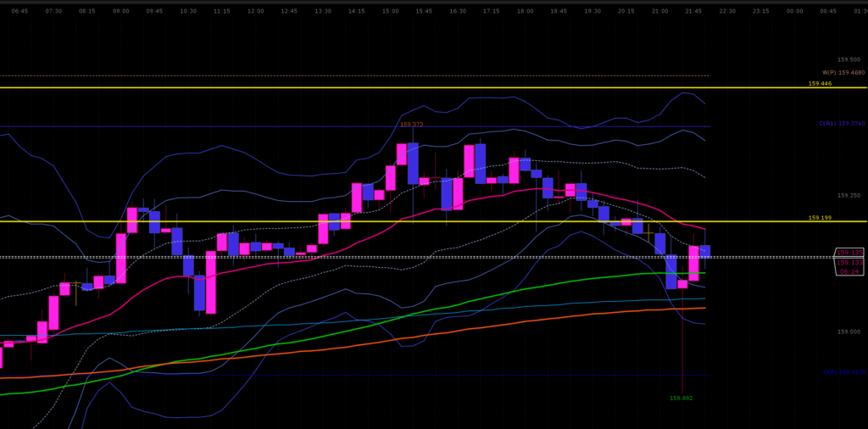Click the 06:24 candle countdown timer

tap(849, 272)
